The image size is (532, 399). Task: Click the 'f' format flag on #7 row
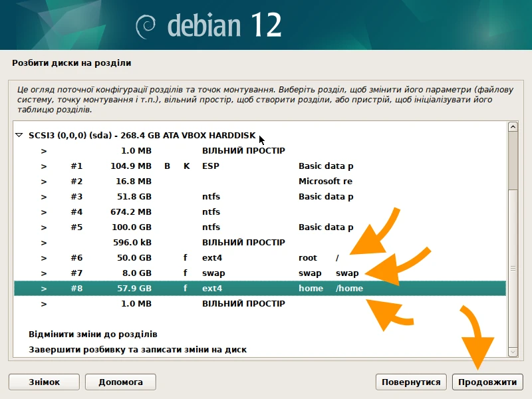(186, 273)
